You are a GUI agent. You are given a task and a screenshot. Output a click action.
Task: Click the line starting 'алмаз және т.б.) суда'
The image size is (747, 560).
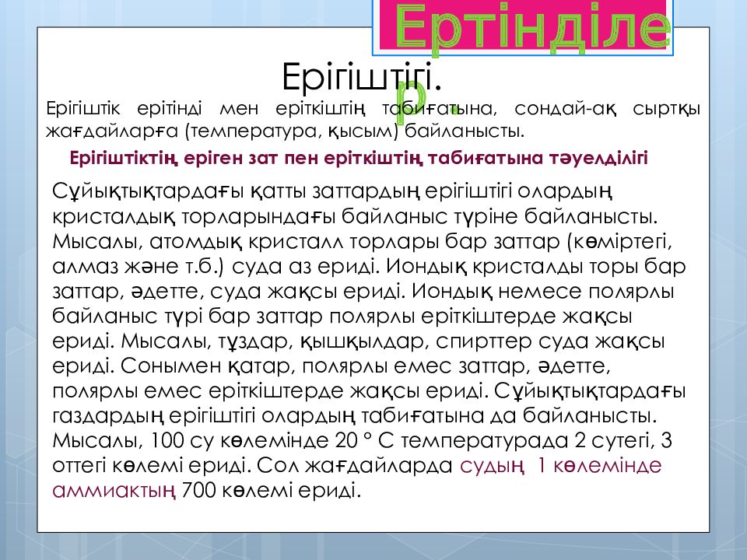pos(369,266)
